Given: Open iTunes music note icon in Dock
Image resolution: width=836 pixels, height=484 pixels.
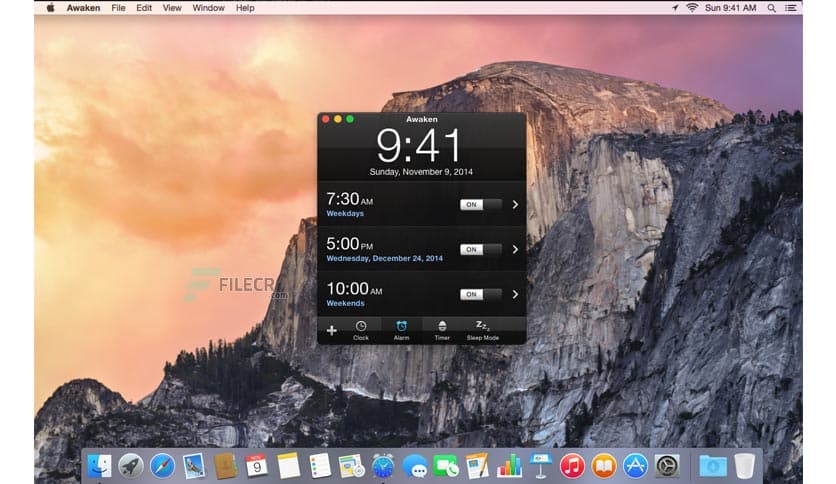Looking at the screenshot, I should (572, 466).
